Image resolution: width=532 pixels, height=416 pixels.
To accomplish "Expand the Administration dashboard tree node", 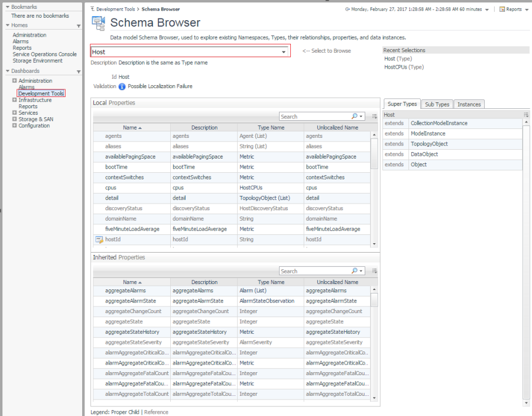I will [x=14, y=81].
